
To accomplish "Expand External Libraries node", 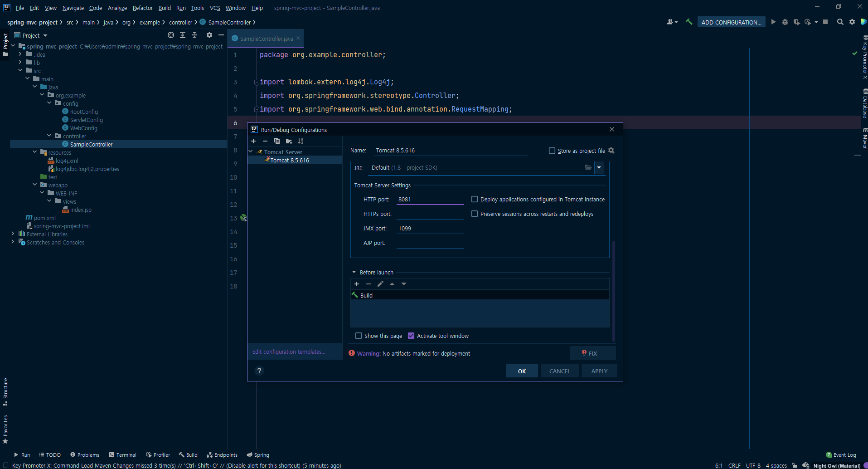I will click(x=13, y=234).
